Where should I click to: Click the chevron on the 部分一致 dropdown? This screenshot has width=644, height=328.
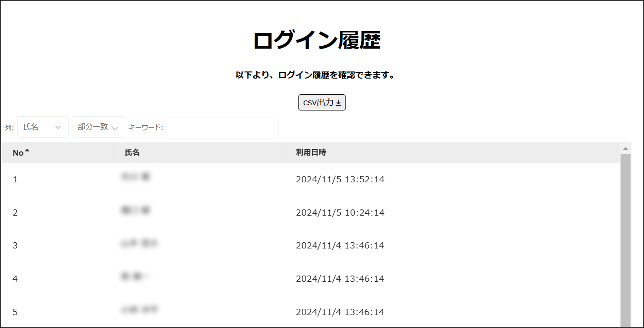click(x=115, y=128)
